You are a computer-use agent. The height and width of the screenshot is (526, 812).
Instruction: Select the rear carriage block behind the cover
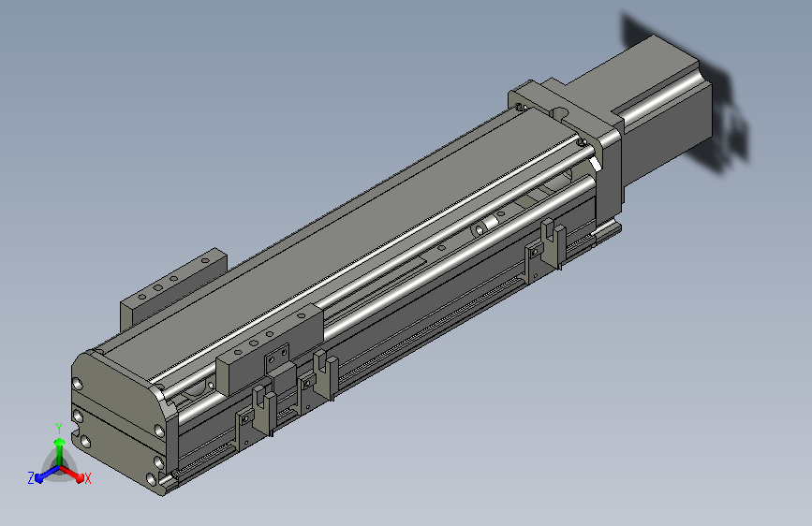173,288
